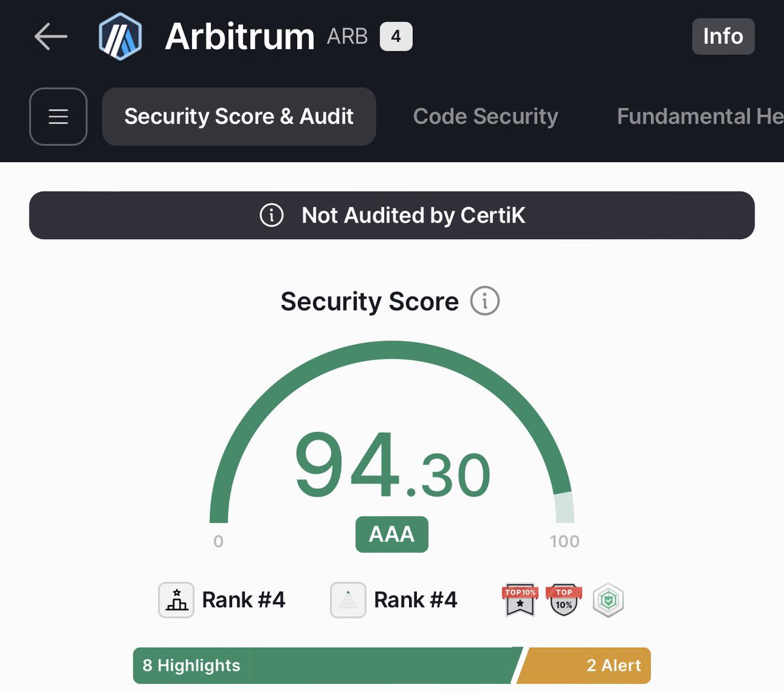Tap the ARB ticker label

(348, 37)
